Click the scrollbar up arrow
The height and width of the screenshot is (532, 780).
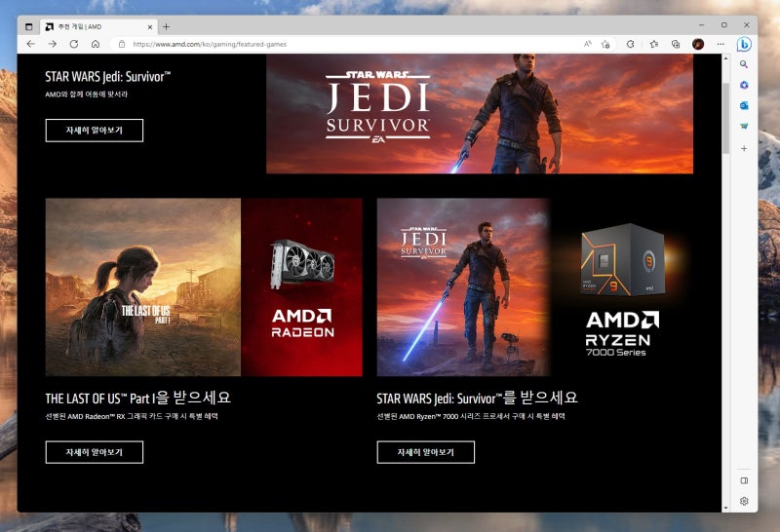(x=725, y=58)
